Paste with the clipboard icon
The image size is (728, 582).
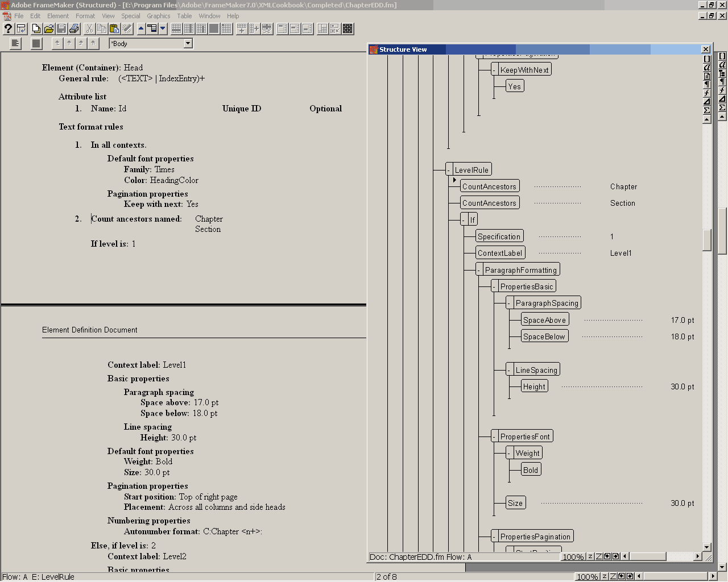click(x=114, y=28)
